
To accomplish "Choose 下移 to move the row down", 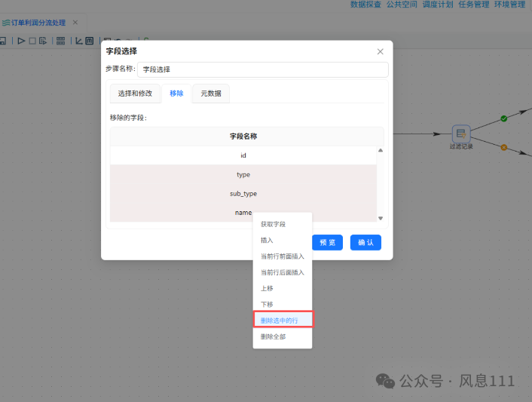I will (x=283, y=305).
